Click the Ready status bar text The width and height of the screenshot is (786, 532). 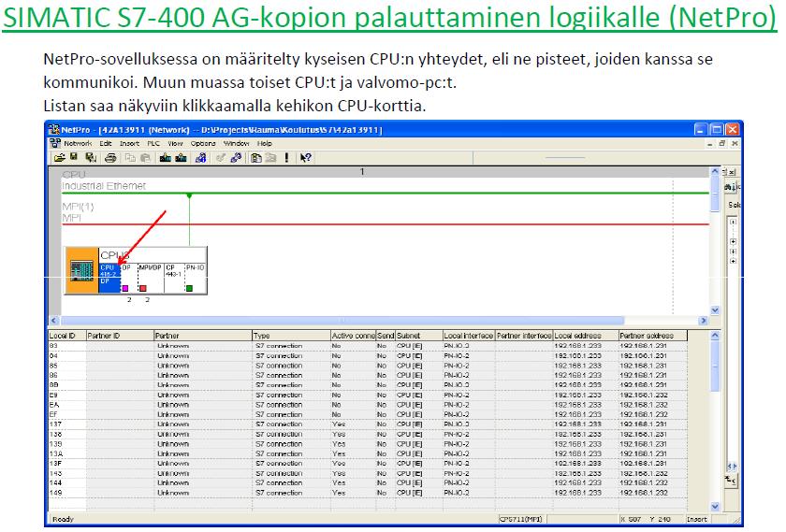(64, 519)
